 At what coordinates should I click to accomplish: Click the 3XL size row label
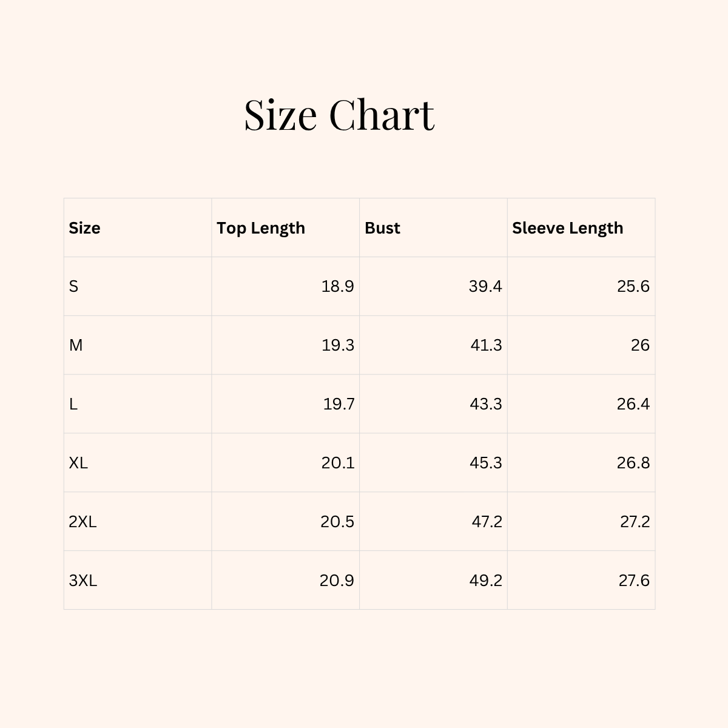point(83,581)
